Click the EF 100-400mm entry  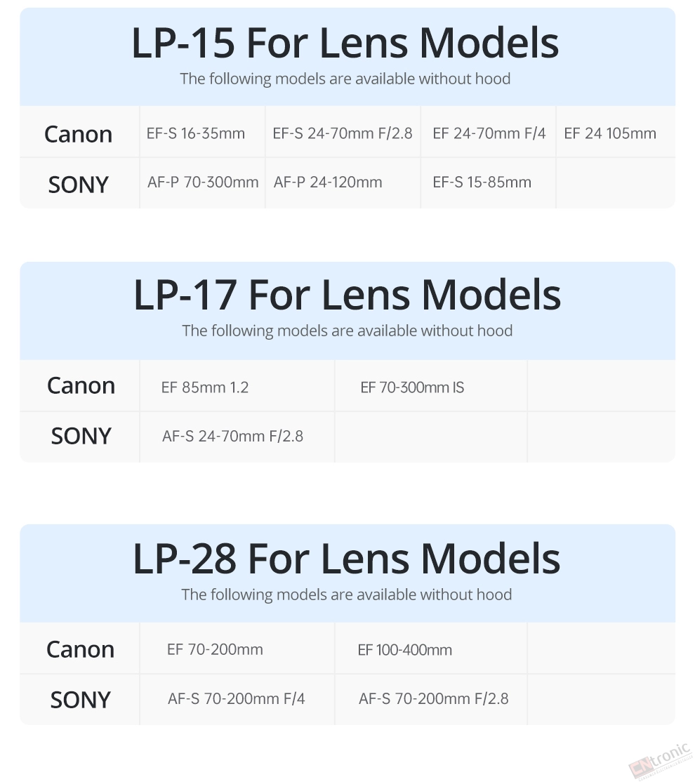point(404,650)
